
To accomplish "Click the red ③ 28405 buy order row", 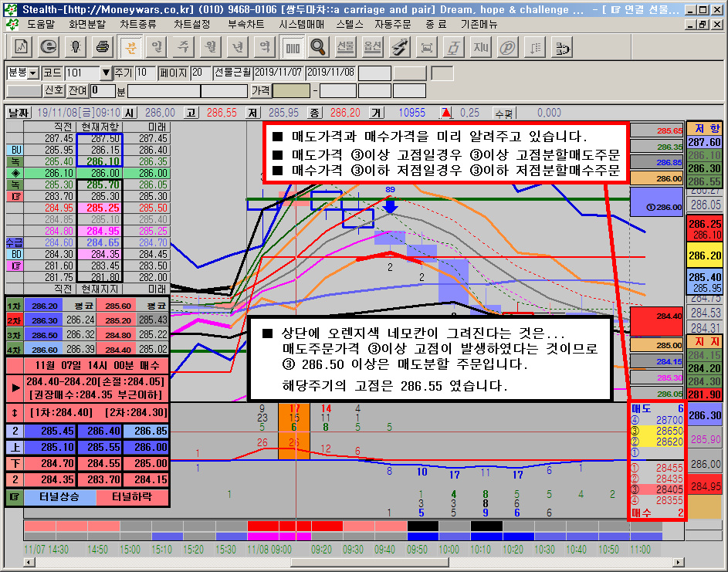I will pyautogui.click(x=657, y=489).
